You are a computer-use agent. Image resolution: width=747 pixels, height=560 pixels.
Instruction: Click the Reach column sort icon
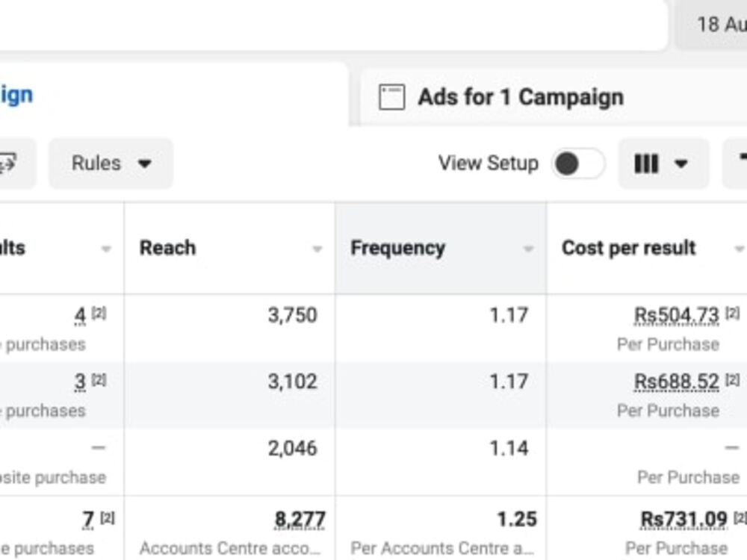coord(317,249)
